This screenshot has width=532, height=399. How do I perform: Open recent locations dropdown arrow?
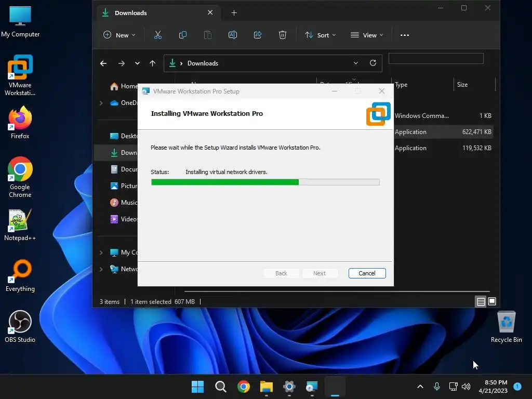137,63
